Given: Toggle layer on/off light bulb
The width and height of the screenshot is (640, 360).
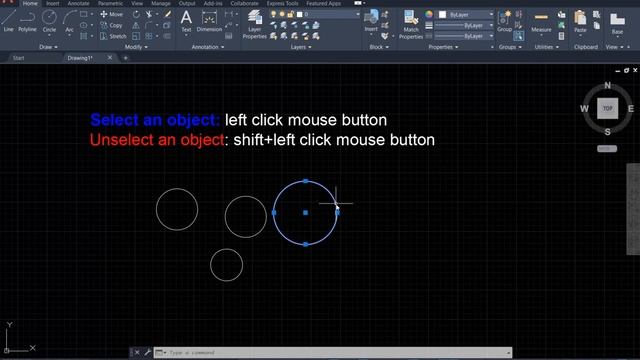Looking at the screenshot, I should 273,14.
